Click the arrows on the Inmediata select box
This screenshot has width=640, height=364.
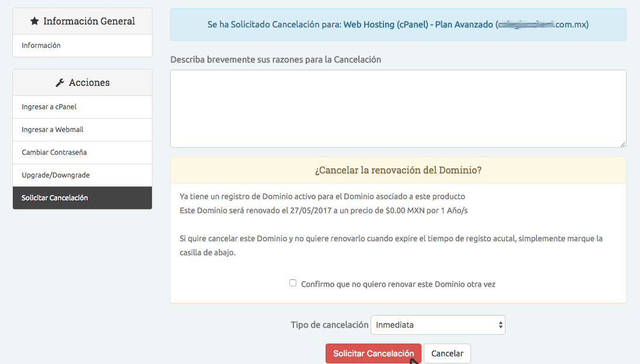[500, 325]
